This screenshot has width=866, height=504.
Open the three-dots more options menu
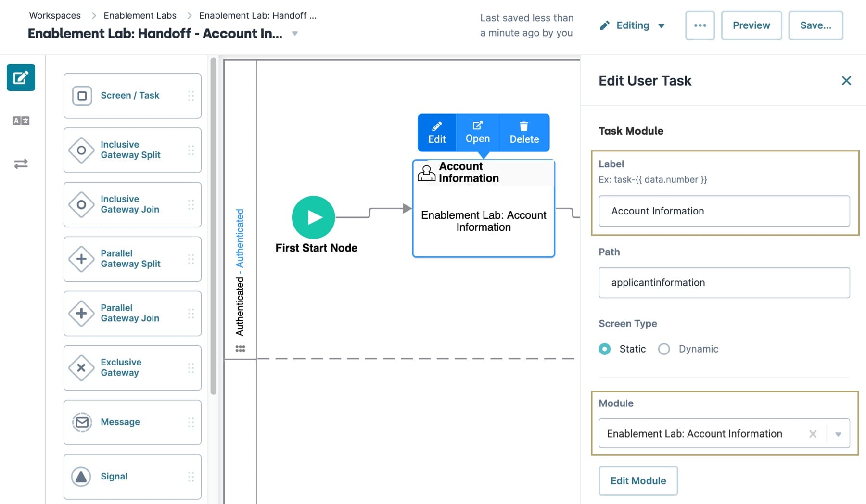(x=700, y=25)
